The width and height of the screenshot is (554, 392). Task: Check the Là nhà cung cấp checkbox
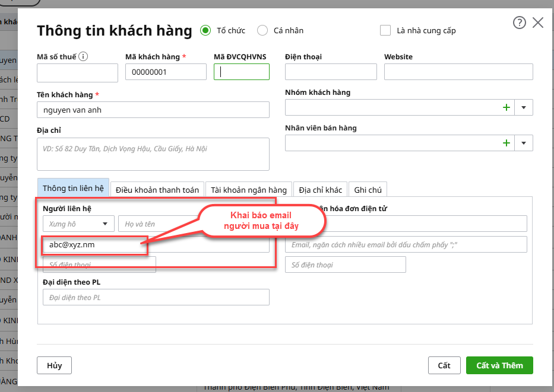click(x=385, y=30)
